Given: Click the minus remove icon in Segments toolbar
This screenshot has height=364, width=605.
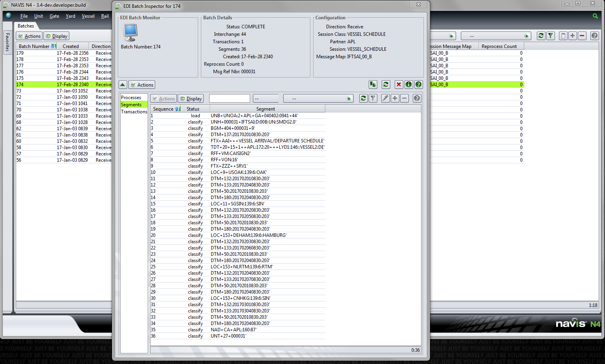Looking at the screenshot, I should tap(405, 98).
